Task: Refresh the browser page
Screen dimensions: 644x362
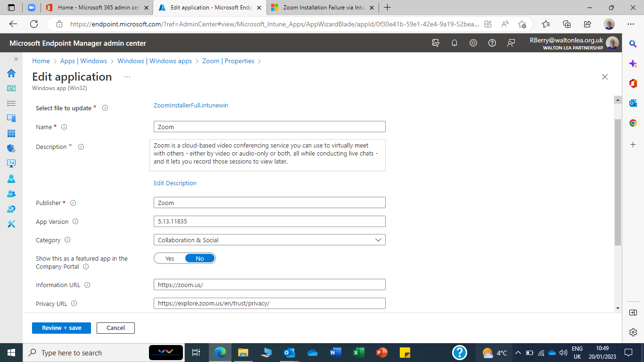Action: point(34,24)
